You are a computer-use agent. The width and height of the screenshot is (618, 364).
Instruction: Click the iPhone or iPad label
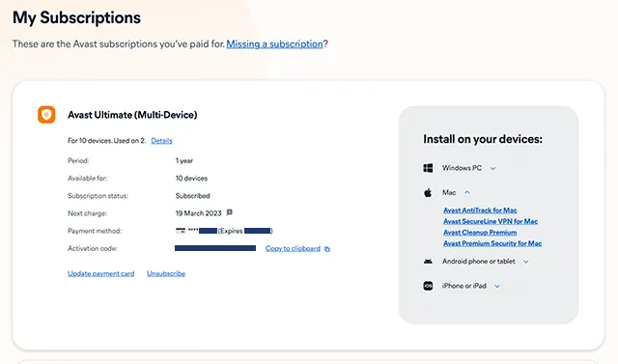point(463,286)
